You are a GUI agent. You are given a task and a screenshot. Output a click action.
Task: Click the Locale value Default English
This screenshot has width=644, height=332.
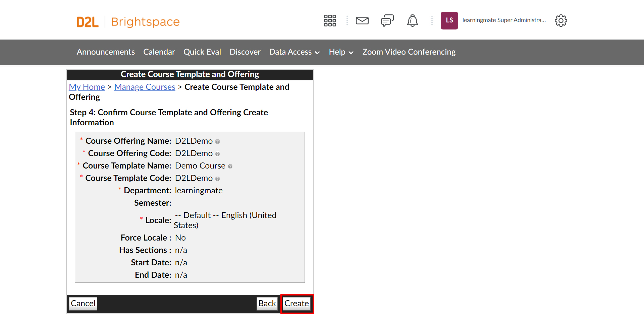[225, 220]
